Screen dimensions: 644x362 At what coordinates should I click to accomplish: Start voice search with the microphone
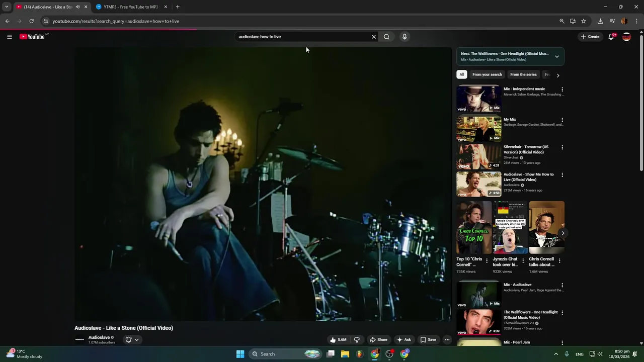coord(405,37)
